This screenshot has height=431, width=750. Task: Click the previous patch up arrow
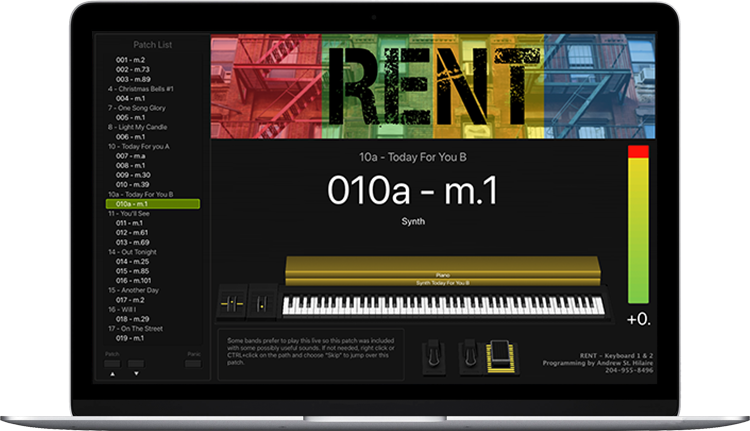coord(112,374)
